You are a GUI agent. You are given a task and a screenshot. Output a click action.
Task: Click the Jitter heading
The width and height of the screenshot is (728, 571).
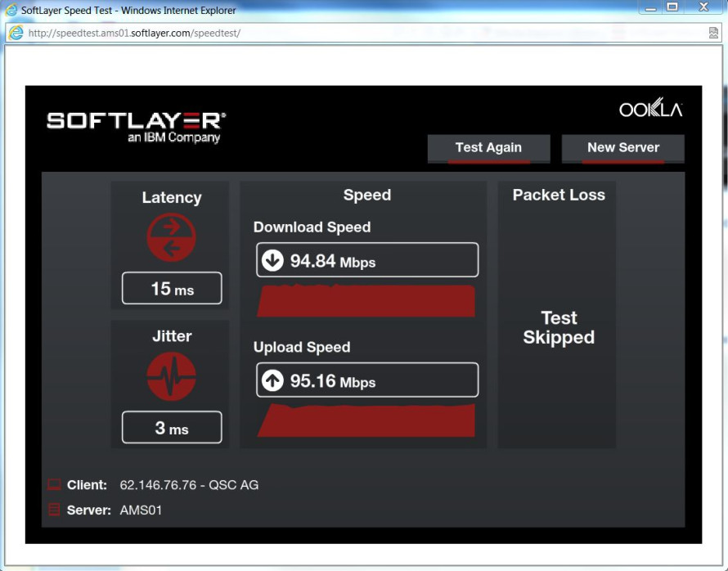pyautogui.click(x=172, y=336)
